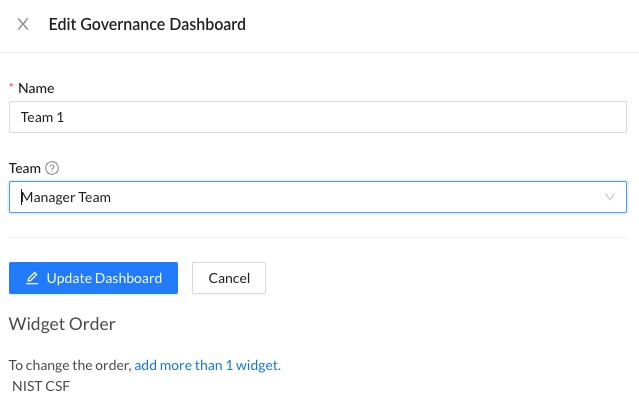Select the NIST CSF widget entry
639x406 pixels.
41,386
